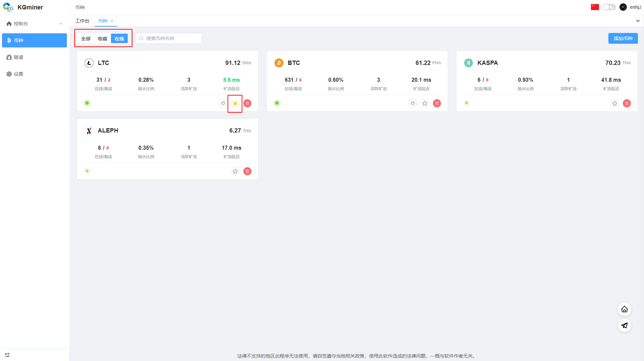This screenshot has height=361, width=644.
Task: Open 隧道 in the sidebar
Action: click(x=18, y=57)
